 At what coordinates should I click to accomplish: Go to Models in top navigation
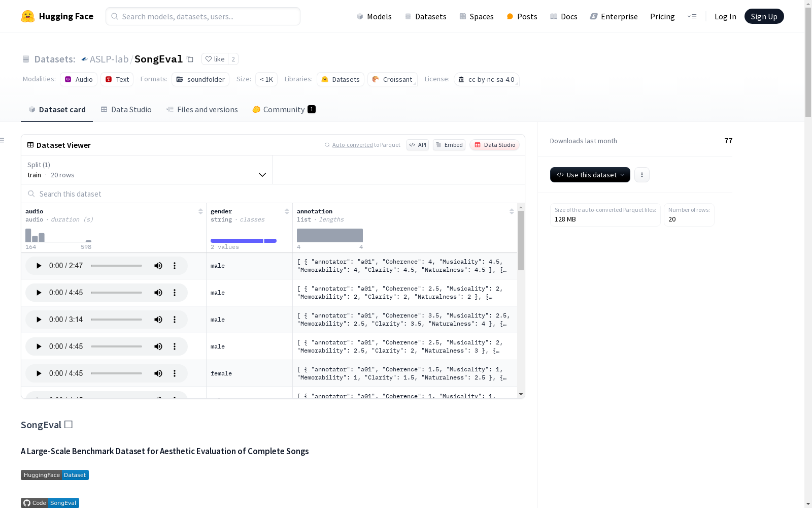click(374, 16)
